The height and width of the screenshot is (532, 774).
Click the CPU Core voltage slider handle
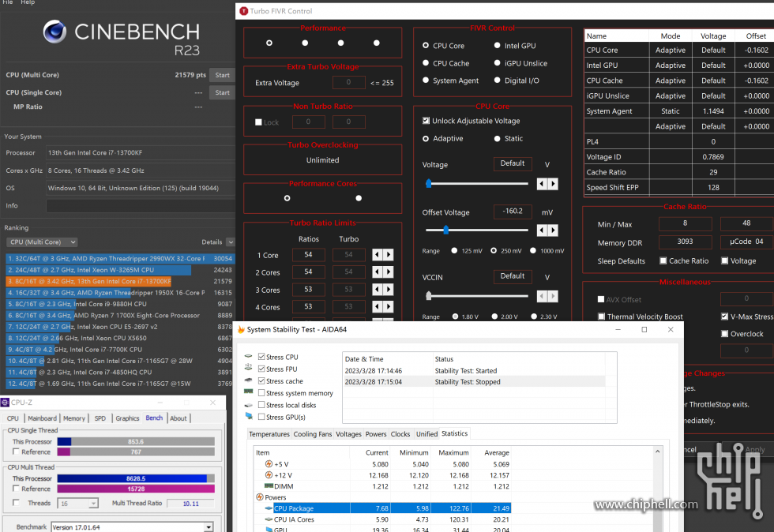428,184
